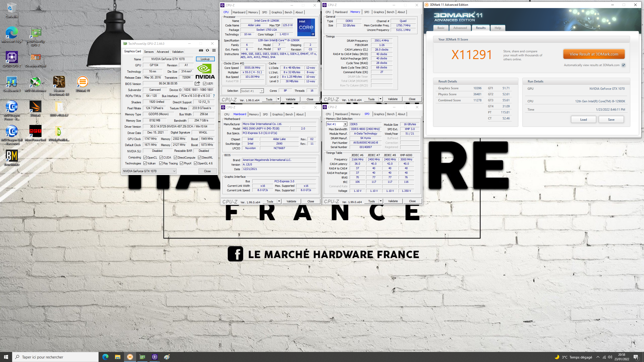Expand Tools arrow in Memory tab window
This screenshot has width=644, height=362.
[x=380, y=99]
